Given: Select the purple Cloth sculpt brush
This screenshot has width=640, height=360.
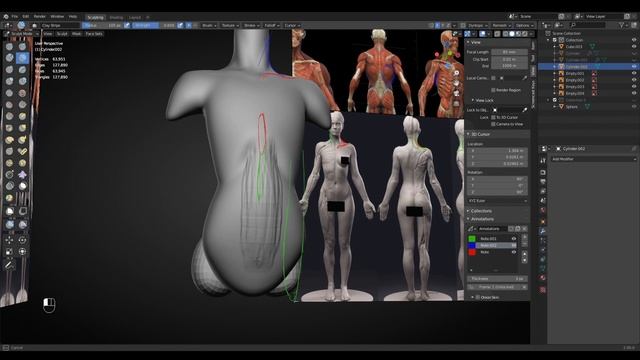Looking at the screenshot, I should [x=22, y=175].
